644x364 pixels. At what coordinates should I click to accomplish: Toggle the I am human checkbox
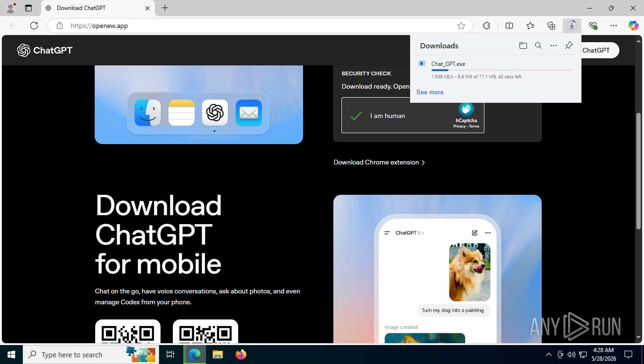point(356,116)
